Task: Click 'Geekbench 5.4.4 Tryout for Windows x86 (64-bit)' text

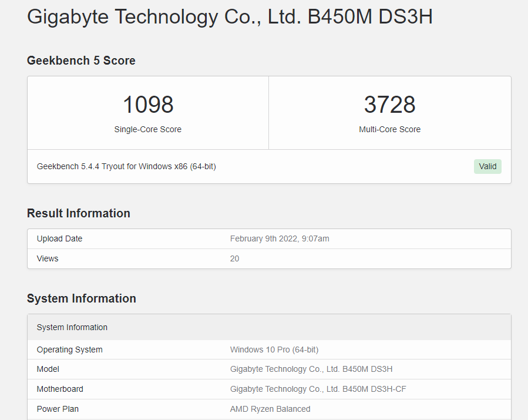Action: pyautogui.click(x=126, y=166)
